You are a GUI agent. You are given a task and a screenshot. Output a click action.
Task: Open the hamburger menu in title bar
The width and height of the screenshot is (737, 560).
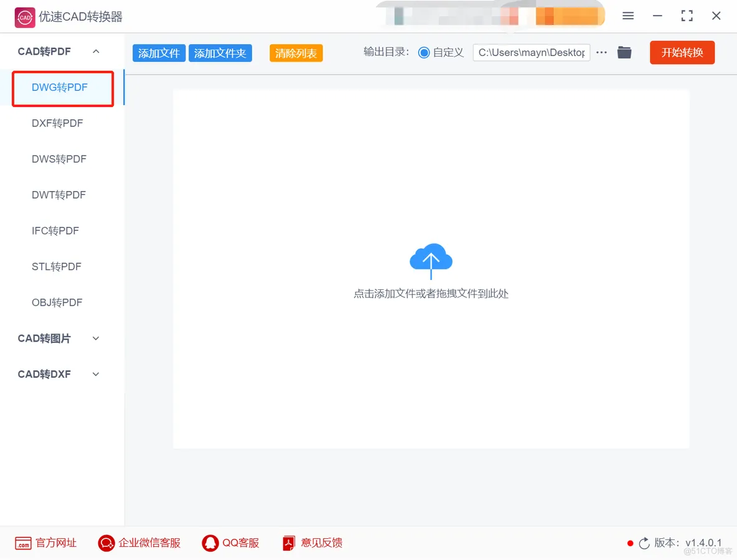pyautogui.click(x=628, y=16)
